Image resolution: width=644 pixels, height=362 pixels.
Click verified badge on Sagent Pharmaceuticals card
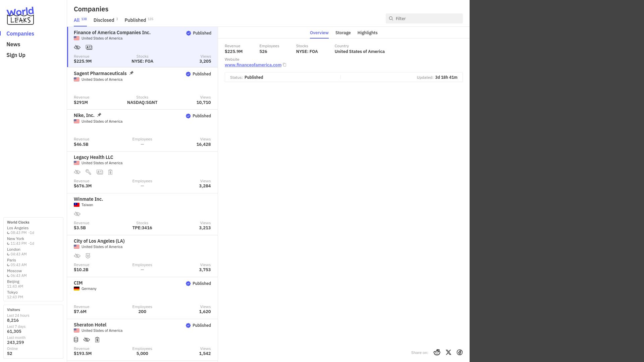[x=188, y=74]
